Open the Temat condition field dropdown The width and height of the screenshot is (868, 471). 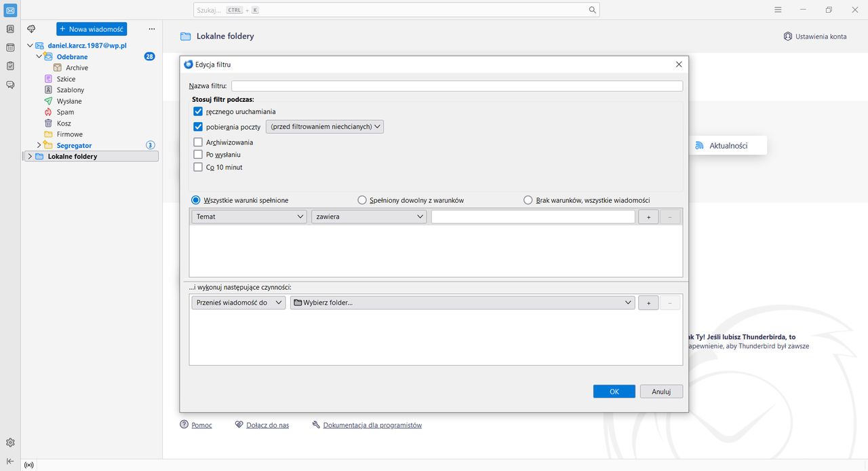click(x=250, y=216)
